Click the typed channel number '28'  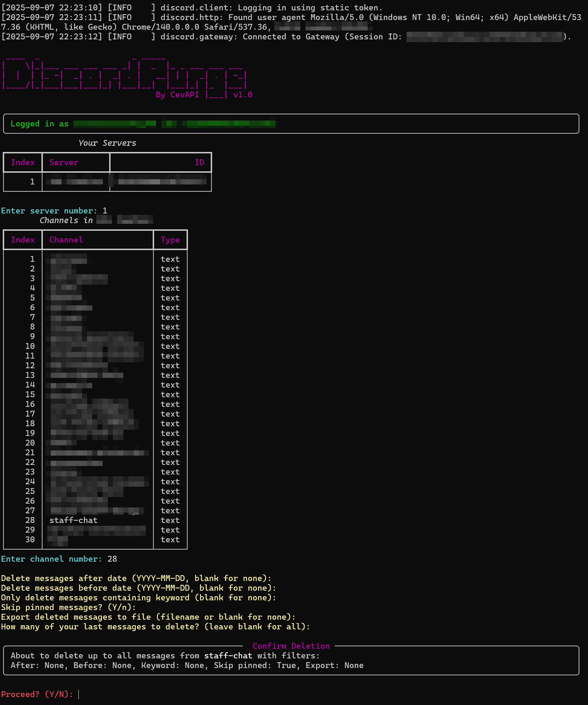pyautogui.click(x=112, y=559)
